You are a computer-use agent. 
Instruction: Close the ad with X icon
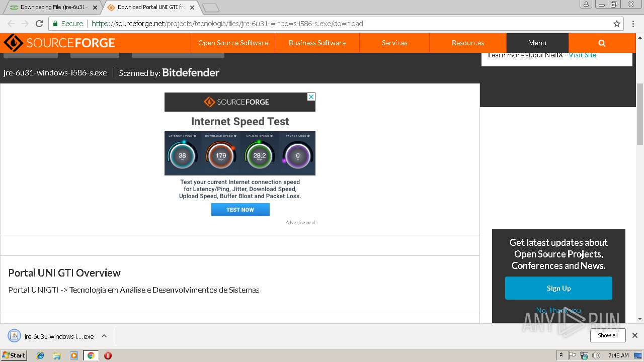(x=311, y=97)
